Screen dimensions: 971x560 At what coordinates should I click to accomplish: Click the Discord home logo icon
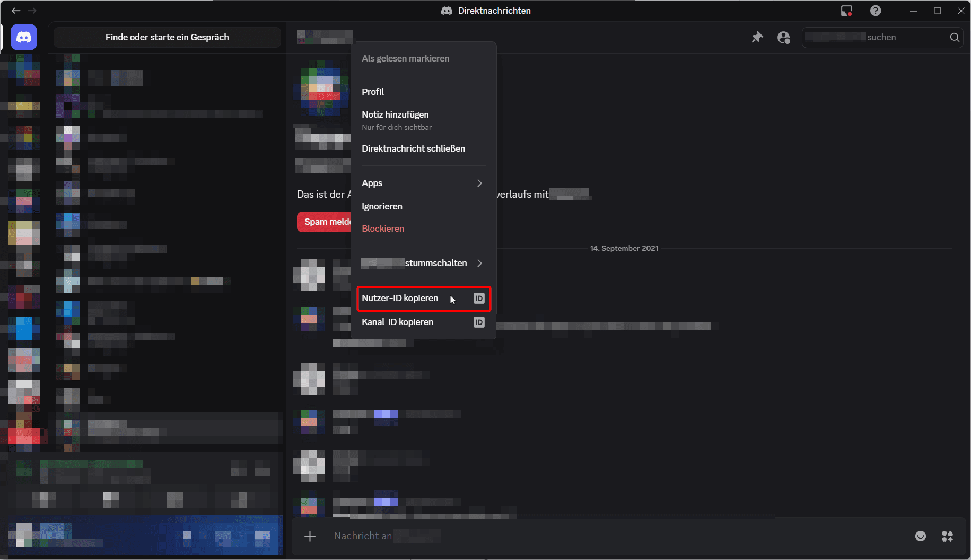(24, 37)
